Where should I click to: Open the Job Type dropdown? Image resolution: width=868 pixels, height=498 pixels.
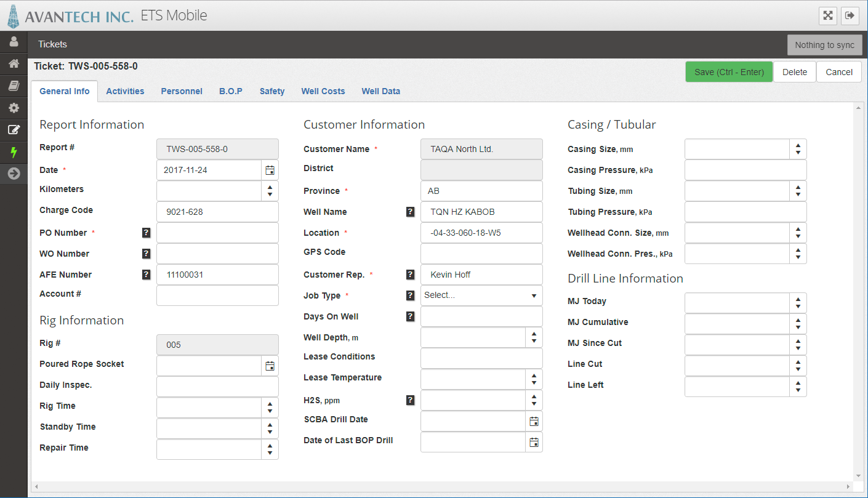pyautogui.click(x=481, y=295)
